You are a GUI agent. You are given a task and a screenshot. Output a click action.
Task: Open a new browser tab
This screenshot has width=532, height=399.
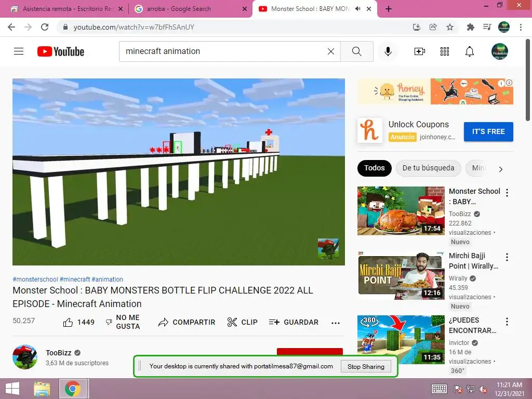[x=389, y=9]
